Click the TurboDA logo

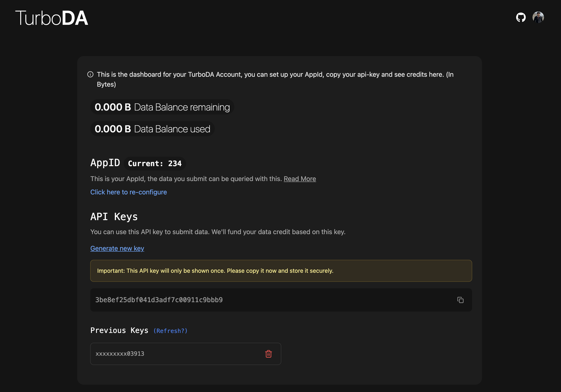coord(52,18)
